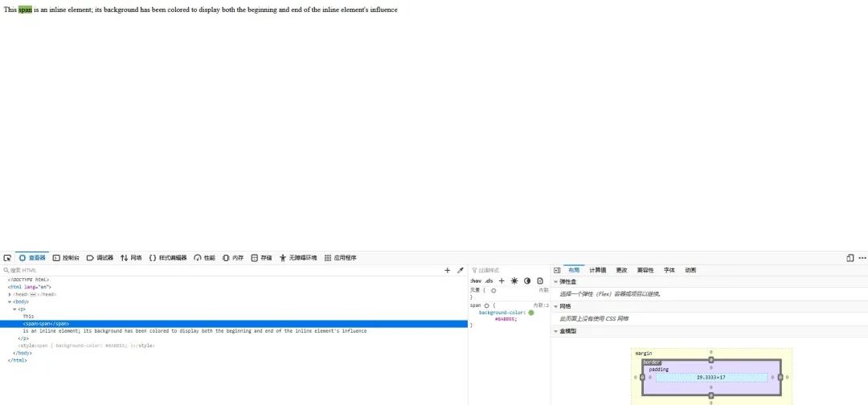Viewport: 868px width, 405px height.
Task: Select the html lang="en" node
Action: (x=30, y=287)
